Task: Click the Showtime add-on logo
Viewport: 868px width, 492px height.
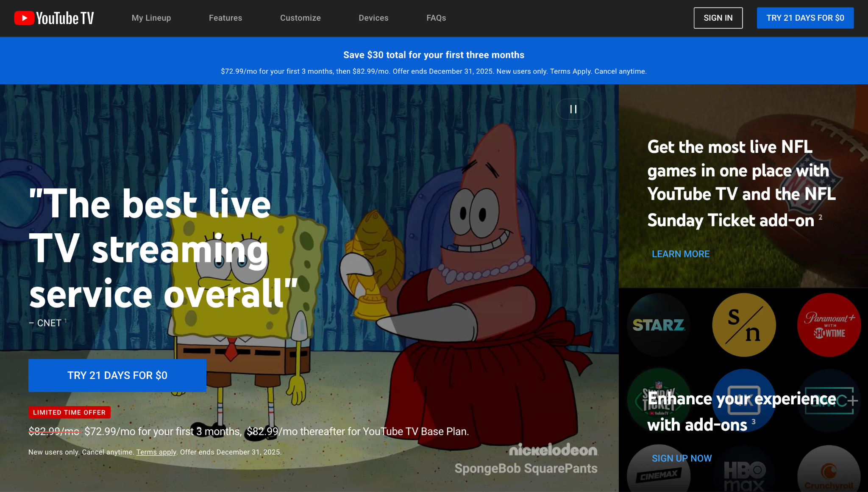Action: [744, 325]
